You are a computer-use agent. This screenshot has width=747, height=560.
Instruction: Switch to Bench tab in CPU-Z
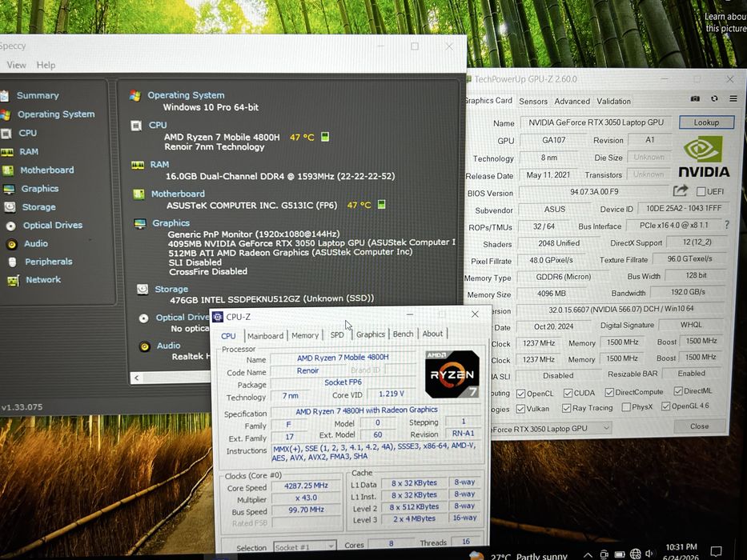(x=403, y=334)
